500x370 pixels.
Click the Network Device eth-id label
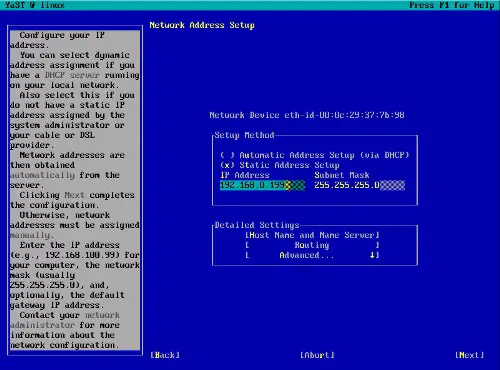tap(307, 115)
